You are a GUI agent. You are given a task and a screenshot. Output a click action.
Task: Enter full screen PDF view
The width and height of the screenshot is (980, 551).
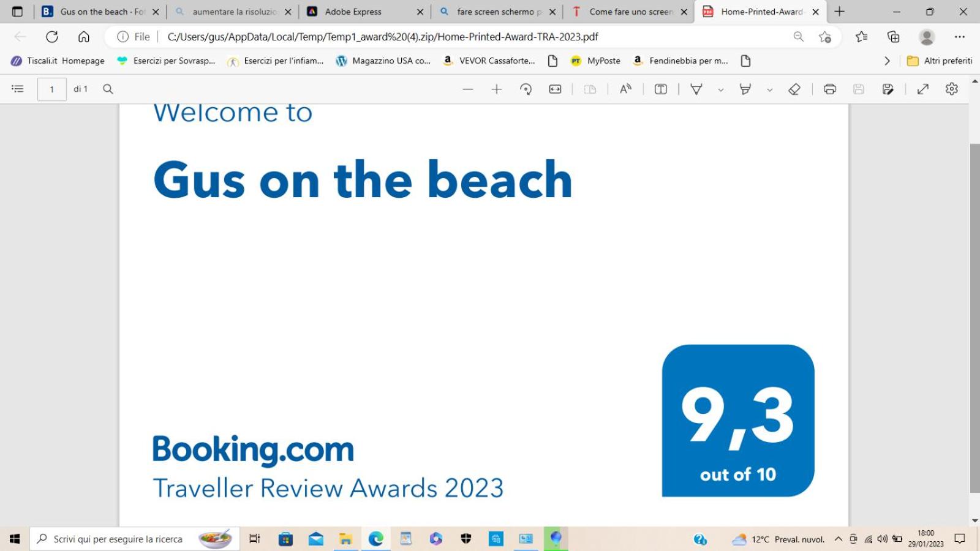923,89
